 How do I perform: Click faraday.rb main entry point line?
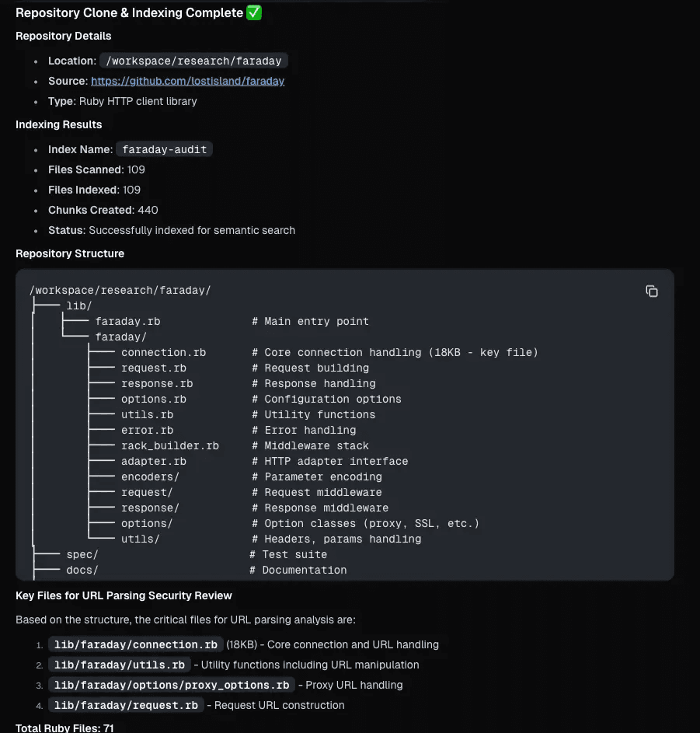(x=127, y=321)
